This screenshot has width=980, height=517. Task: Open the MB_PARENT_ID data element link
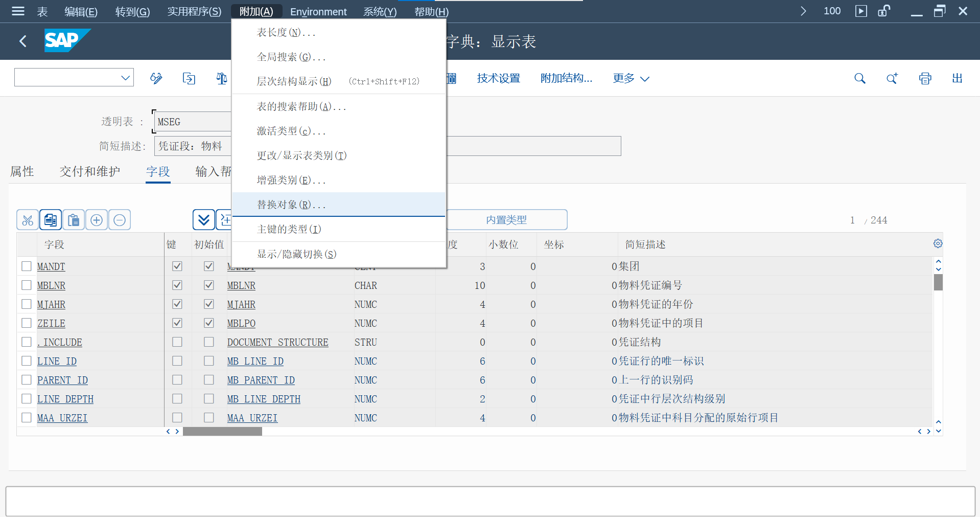[261, 380]
